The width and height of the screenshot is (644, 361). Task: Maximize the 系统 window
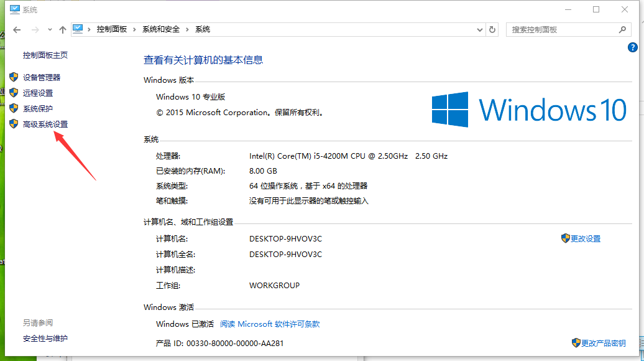point(596,9)
